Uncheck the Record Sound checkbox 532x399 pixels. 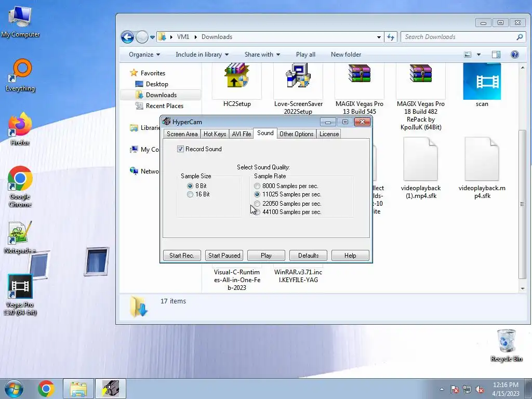tap(180, 149)
